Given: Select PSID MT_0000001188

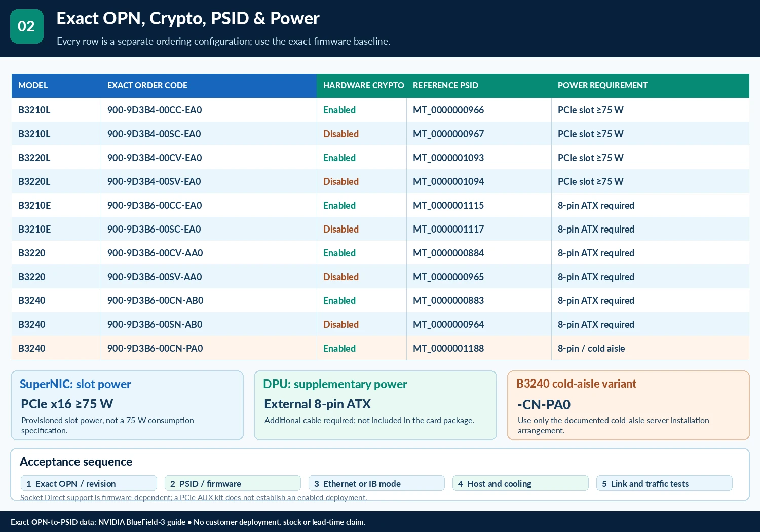Looking at the screenshot, I should pos(448,348).
